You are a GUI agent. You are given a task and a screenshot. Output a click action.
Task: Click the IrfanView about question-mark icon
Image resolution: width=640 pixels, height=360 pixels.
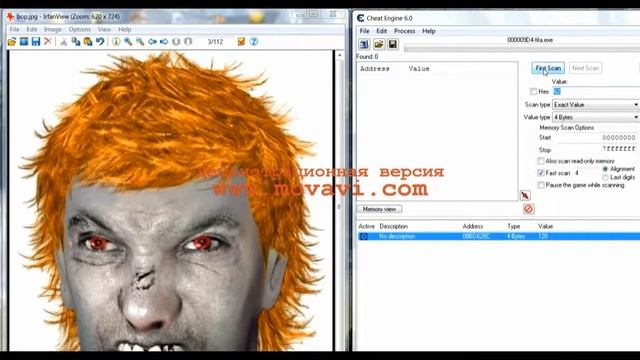(x=254, y=41)
